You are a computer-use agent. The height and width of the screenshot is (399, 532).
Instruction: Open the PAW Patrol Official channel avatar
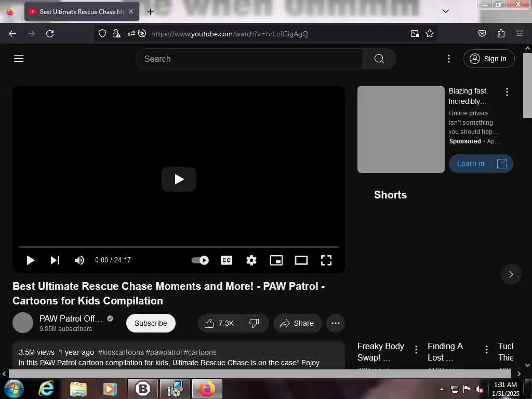click(23, 323)
